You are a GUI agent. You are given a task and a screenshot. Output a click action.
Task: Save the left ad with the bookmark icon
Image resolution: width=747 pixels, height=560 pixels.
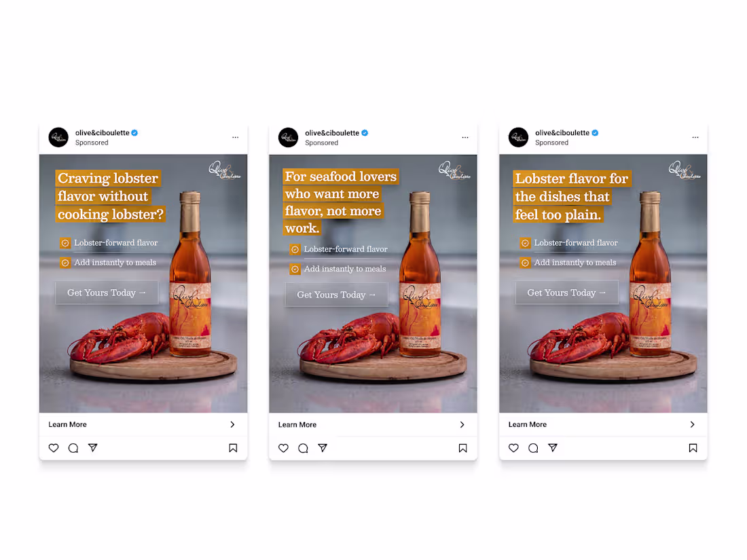click(x=233, y=448)
